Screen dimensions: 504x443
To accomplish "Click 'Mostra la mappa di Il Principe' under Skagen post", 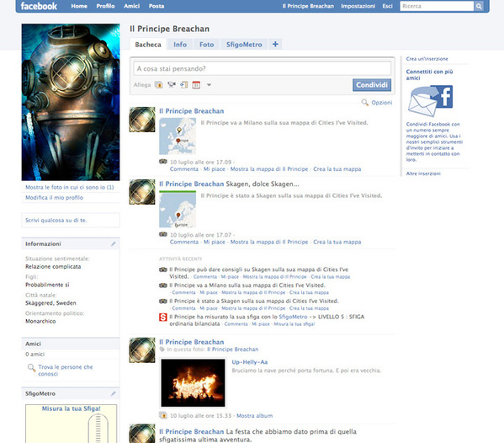I will (269, 242).
